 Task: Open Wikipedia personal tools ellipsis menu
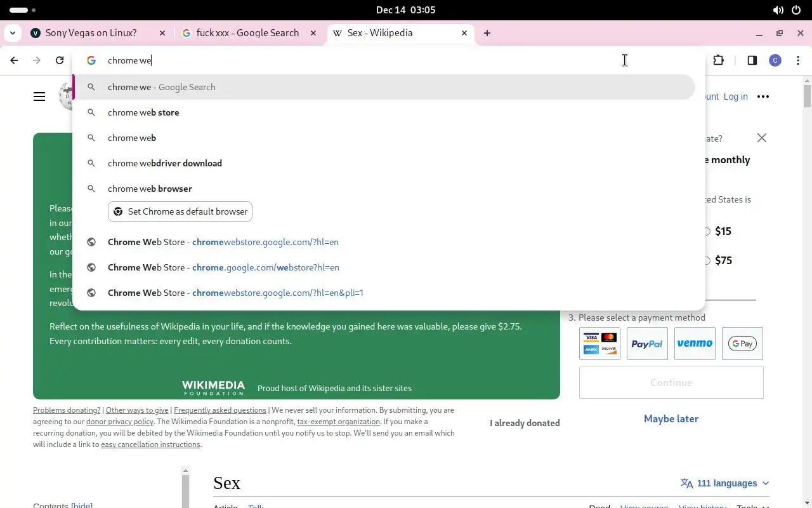pos(763,97)
